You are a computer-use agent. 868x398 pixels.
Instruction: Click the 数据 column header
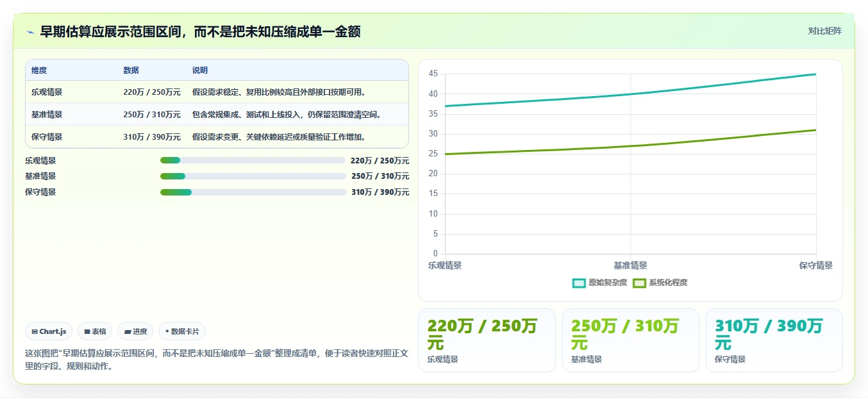[131, 70]
